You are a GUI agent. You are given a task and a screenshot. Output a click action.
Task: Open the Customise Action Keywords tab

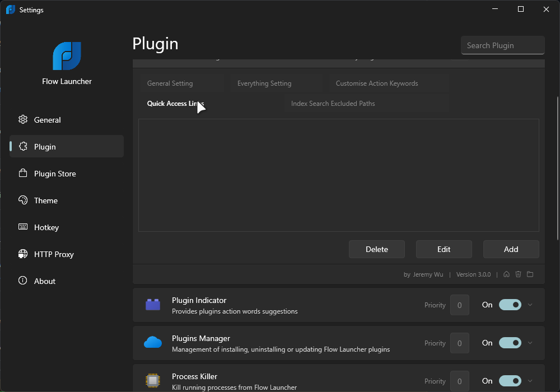(376, 83)
